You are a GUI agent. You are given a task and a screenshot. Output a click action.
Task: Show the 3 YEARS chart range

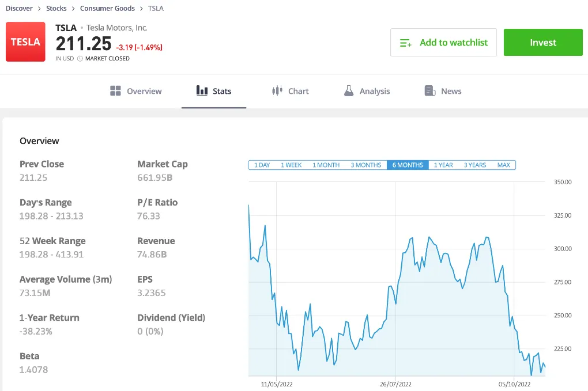coord(475,165)
